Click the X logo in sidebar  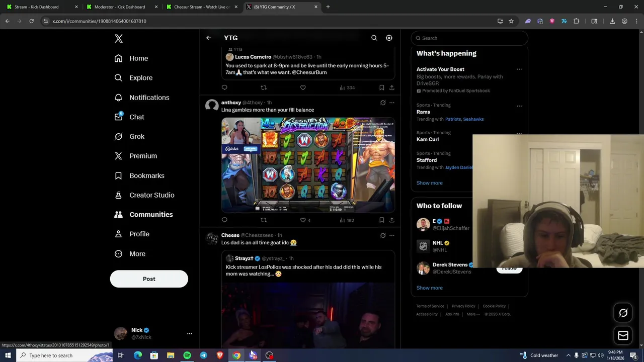[x=118, y=39]
